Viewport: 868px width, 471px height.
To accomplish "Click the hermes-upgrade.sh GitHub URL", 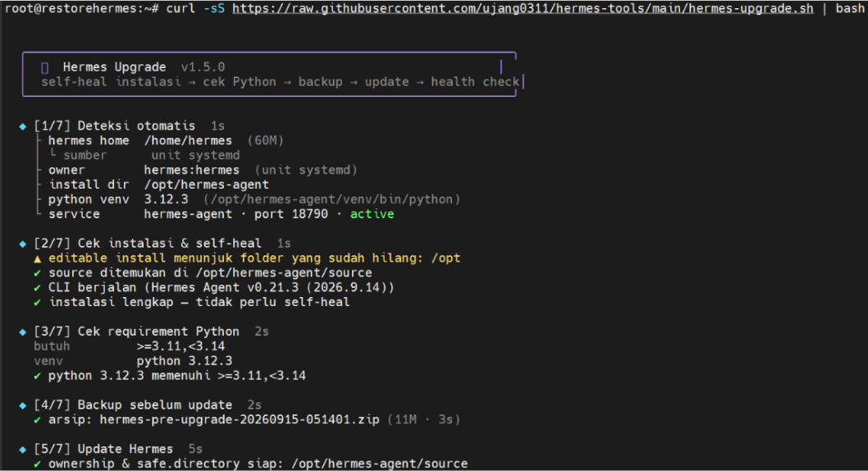I will coord(523,8).
